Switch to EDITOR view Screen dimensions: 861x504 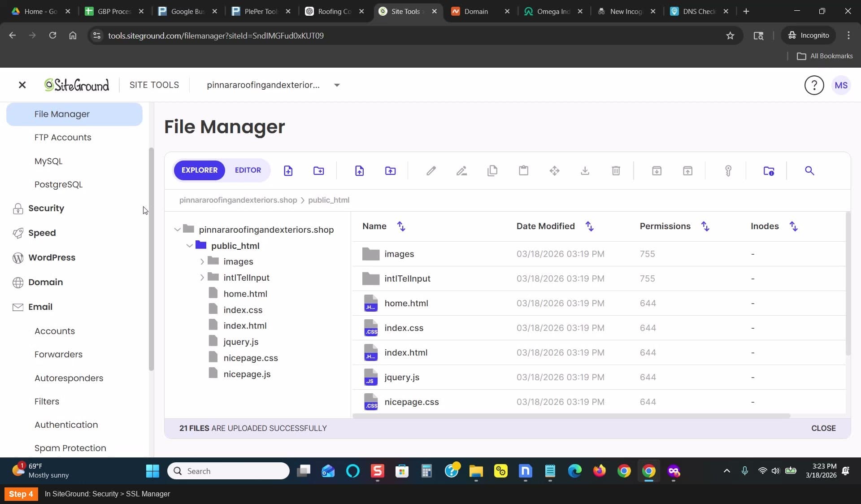(x=248, y=170)
